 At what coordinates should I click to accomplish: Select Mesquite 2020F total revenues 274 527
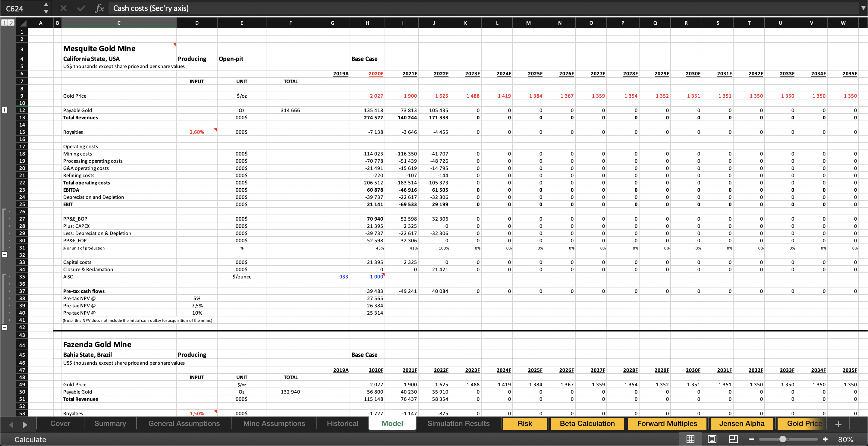[x=367, y=118]
